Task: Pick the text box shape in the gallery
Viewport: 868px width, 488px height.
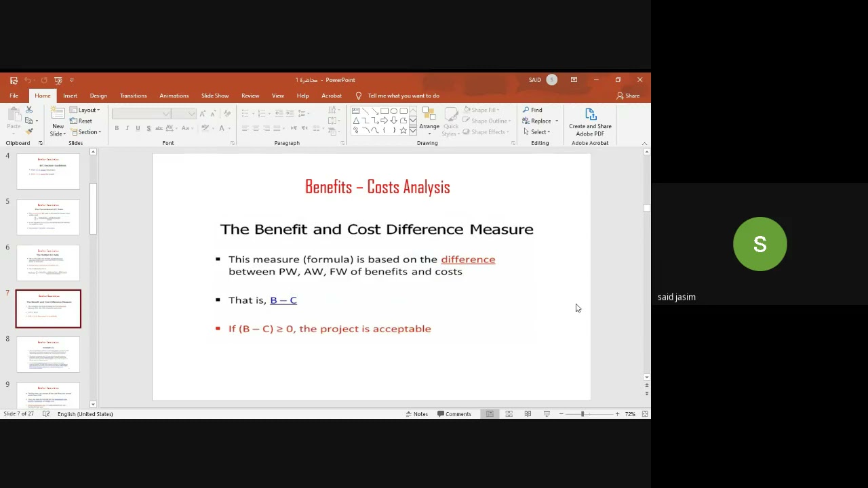Action: click(356, 110)
